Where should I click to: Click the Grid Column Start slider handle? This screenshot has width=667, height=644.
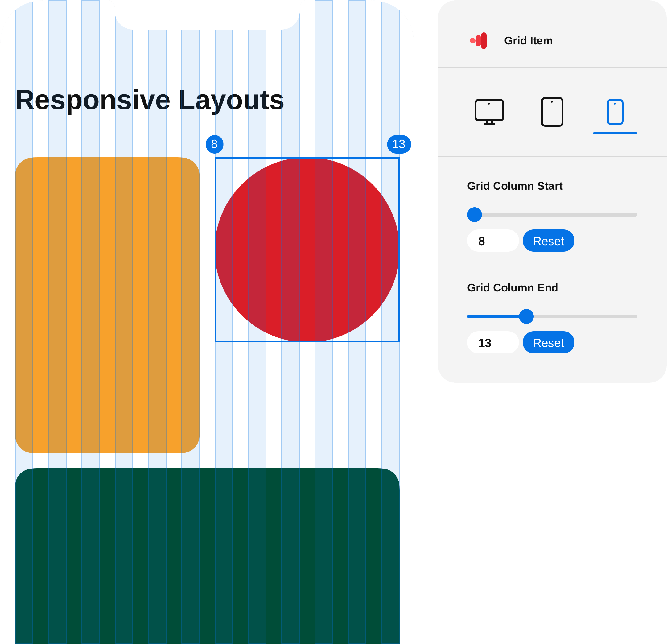474,214
